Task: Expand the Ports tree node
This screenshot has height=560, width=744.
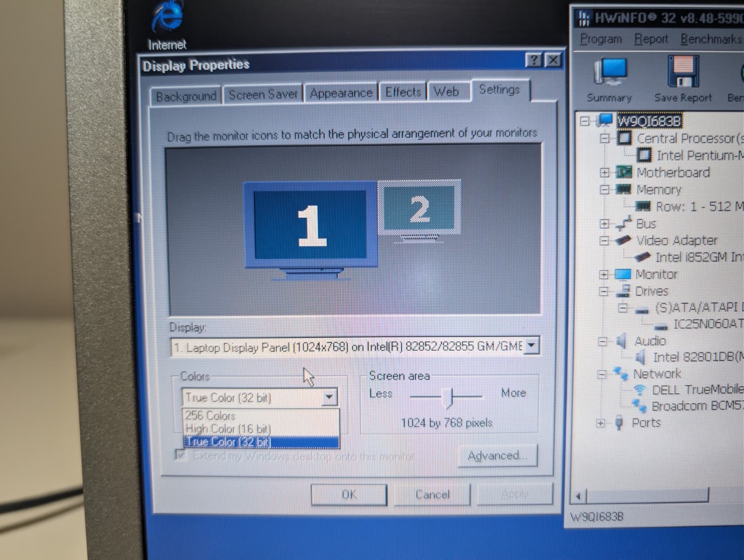Action: [x=601, y=423]
